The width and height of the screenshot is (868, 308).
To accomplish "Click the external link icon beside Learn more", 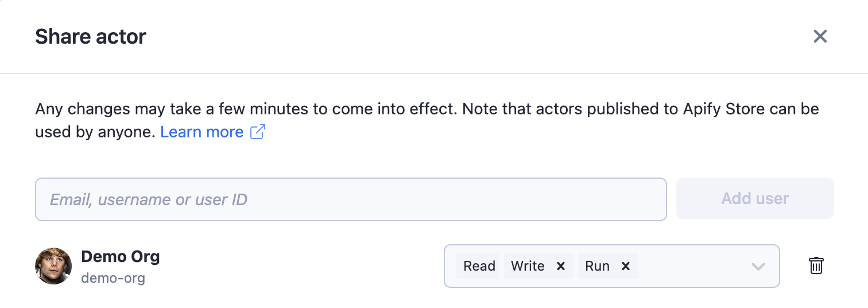I will click(x=258, y=132).
